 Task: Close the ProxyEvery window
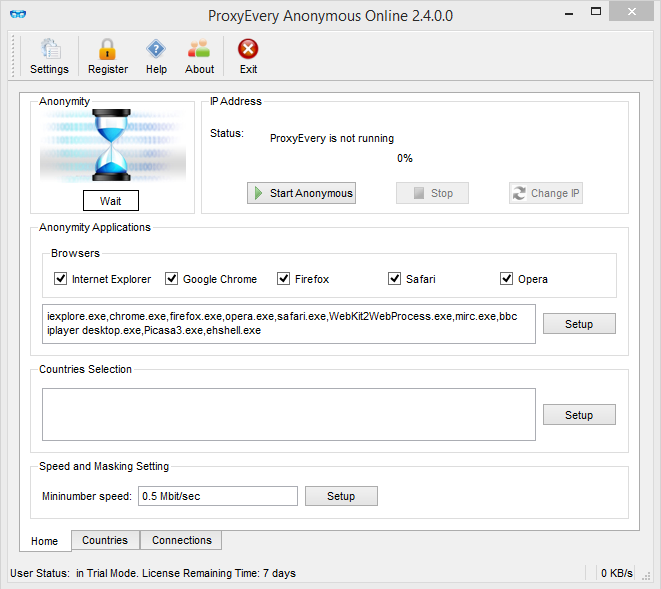(631, 12)
